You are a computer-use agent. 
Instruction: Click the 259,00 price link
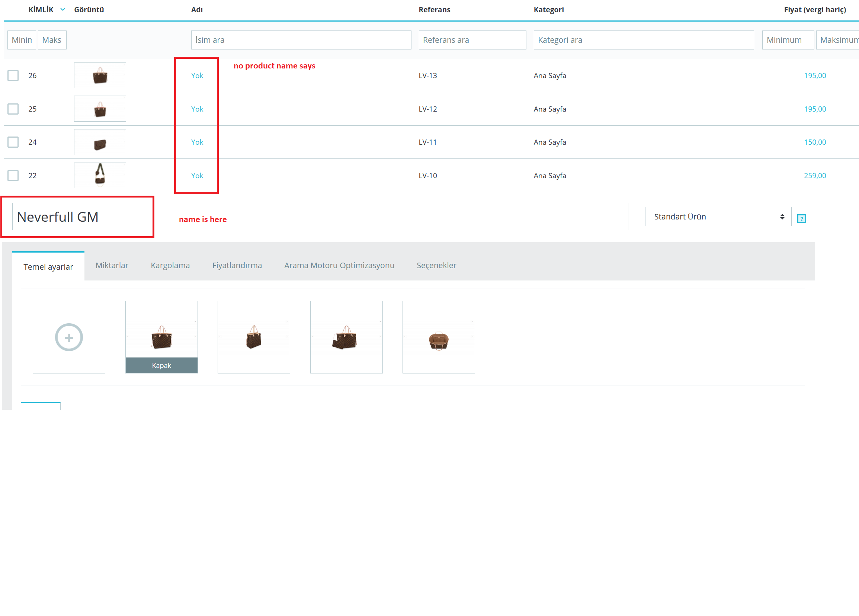815,175
